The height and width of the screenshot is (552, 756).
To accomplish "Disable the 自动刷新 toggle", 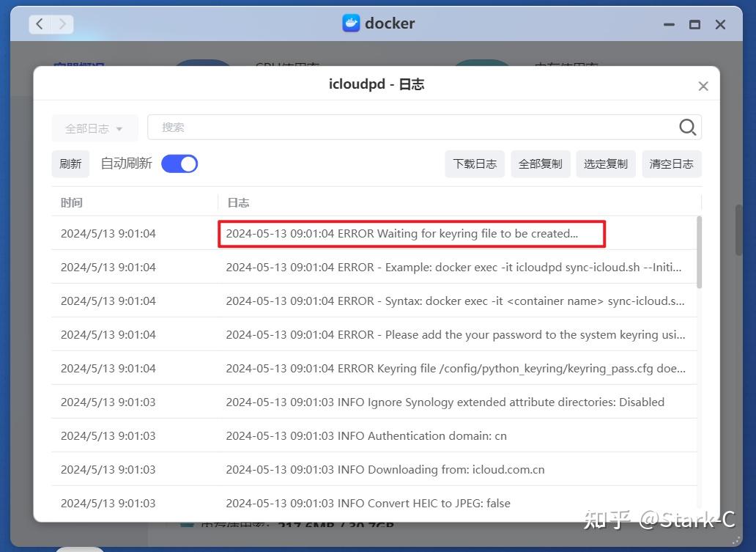I will click(179, 163).
